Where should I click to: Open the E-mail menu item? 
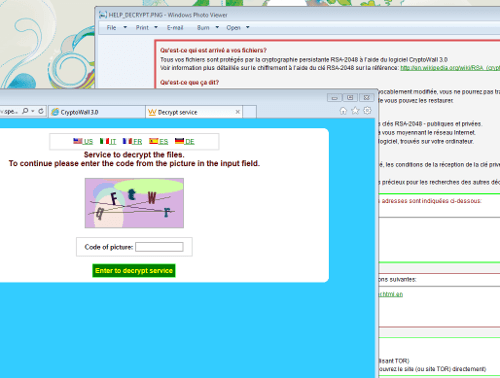coord(175,28)
